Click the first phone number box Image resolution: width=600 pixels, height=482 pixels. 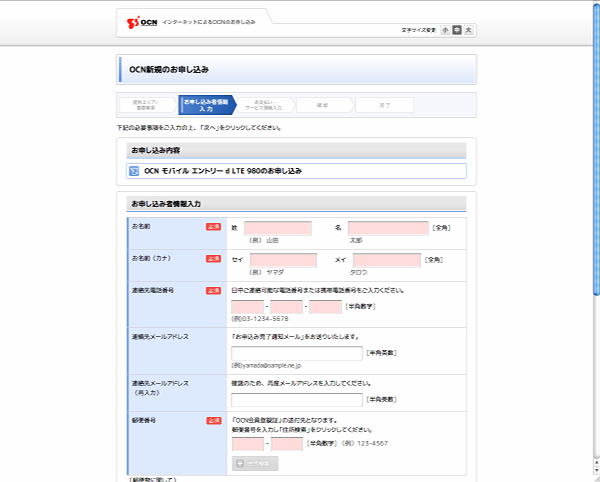pyautogui.click(x=248, y=307)
